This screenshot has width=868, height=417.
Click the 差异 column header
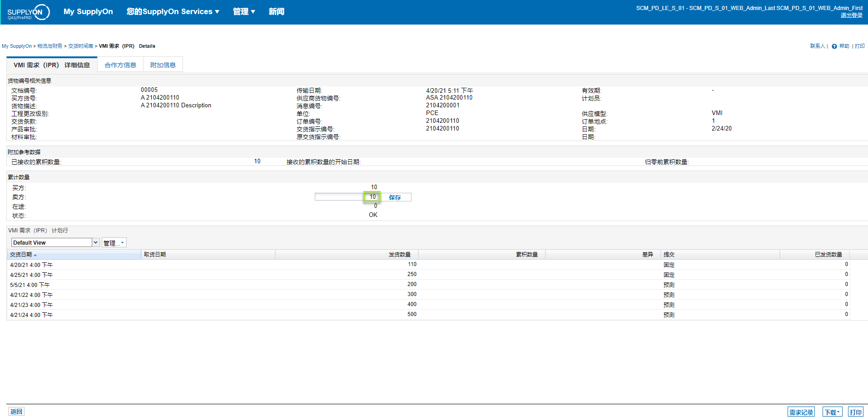(x=603, y=255)
